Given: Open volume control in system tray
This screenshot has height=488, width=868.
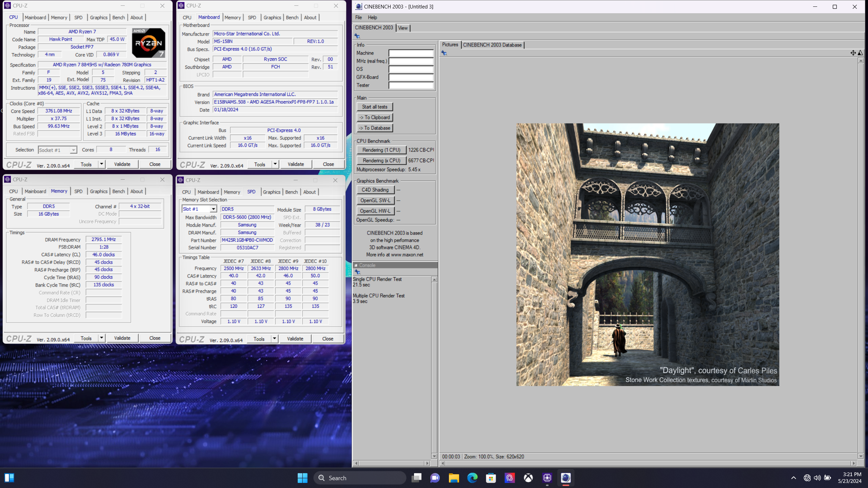Looking at the screenshot, I should (x=817, y=478).
